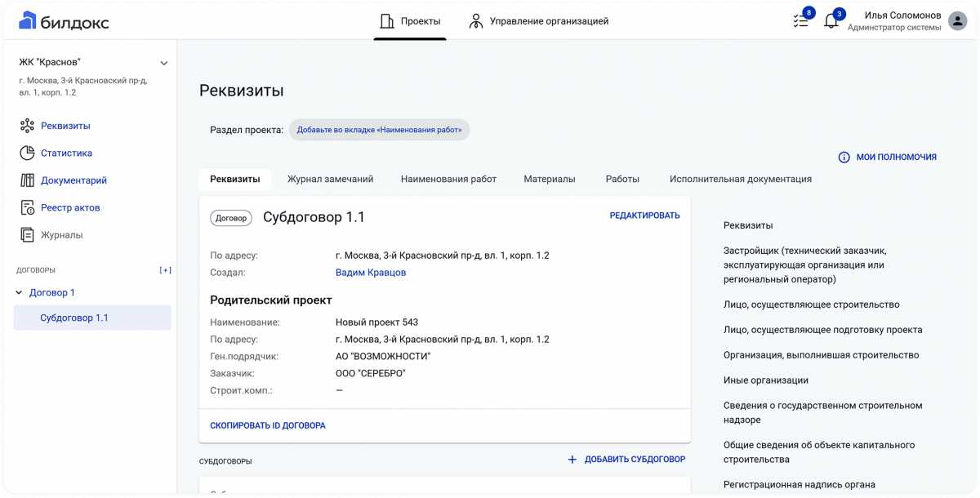Open the Материалы tab
This screenshot has width=980, height=498.
click(x=549, y=178)
